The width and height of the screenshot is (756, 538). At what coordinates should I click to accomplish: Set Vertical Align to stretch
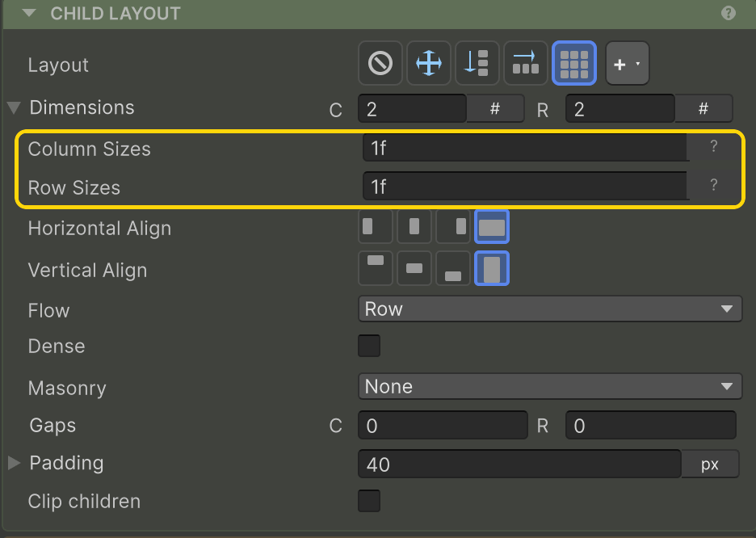click(x=492, y=268)
